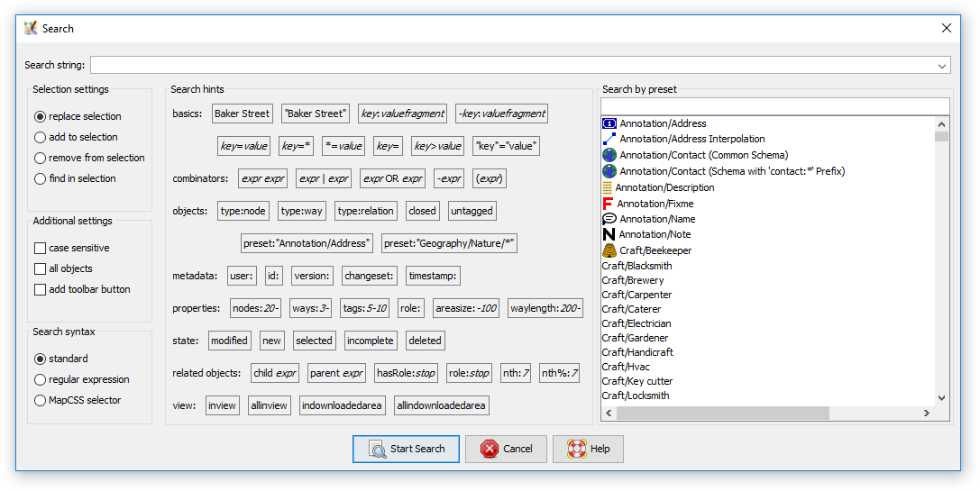Click the Annotation/Name speech bubble icon

click(x=609, y=219)
